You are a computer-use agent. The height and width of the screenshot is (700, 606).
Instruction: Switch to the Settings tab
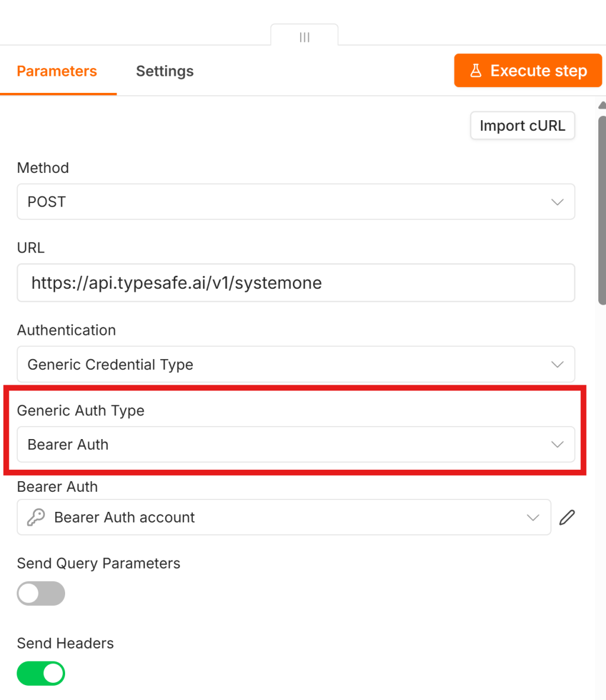tap(165, 71)
